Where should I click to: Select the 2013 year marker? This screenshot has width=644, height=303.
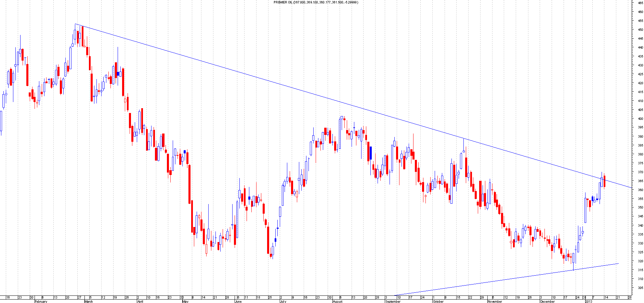click(589, 301)
